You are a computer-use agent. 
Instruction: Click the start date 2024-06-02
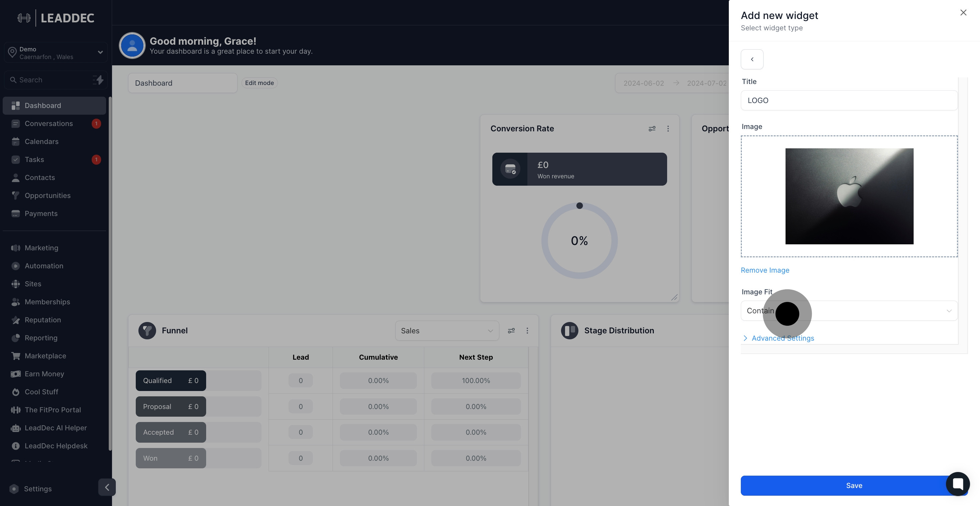643,83
